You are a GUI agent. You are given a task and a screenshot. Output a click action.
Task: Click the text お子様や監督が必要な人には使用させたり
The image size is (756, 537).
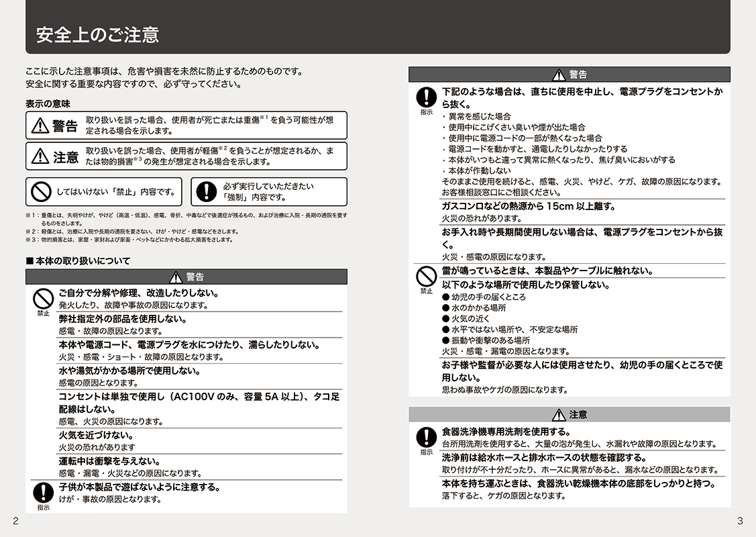coord(529,365)
